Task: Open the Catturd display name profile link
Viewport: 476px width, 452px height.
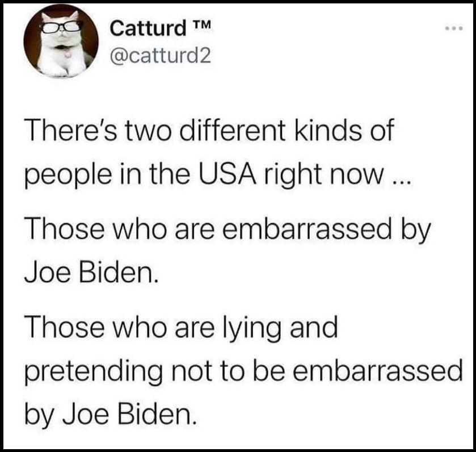Action: (148, 28)
